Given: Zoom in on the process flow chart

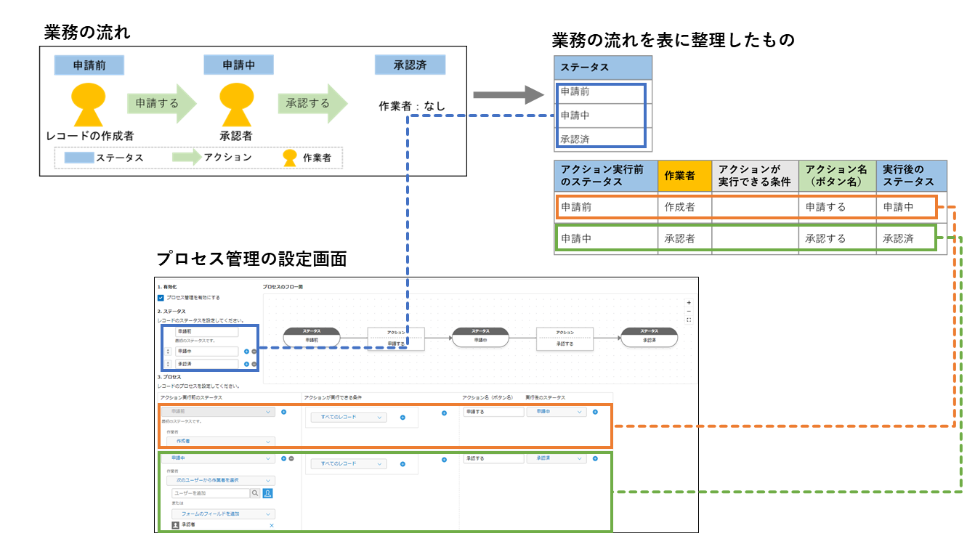Looking at the screenshot, I should point(689,302).
